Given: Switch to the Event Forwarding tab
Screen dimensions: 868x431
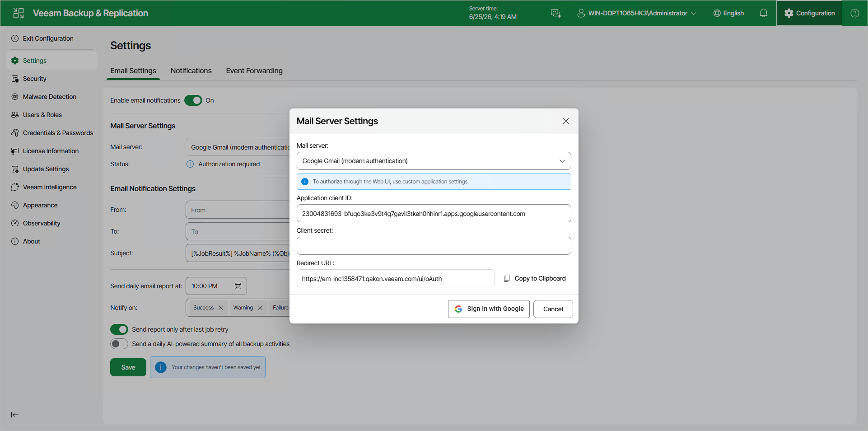Looking at the screenshot, I should [254, 70].
